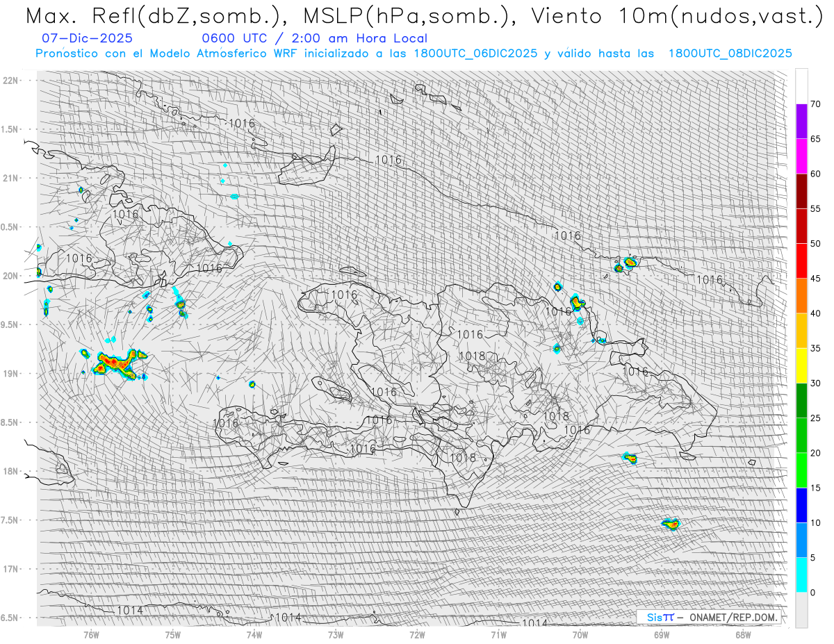Click the 76W longitude axis label
The width and height of the screenshot is (834, 644).
coord(91,634)
